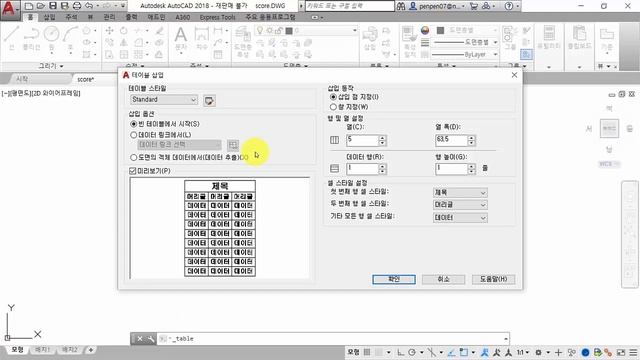Switch to the Start file tab

pos(22,79)
